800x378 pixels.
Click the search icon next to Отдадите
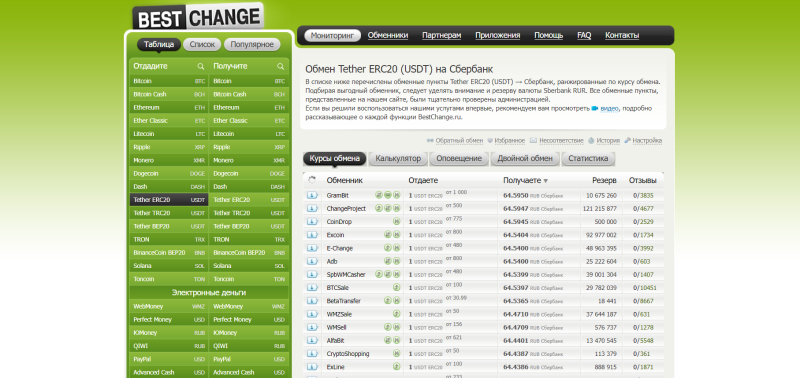pyautogui.click(x=201, y=66)
